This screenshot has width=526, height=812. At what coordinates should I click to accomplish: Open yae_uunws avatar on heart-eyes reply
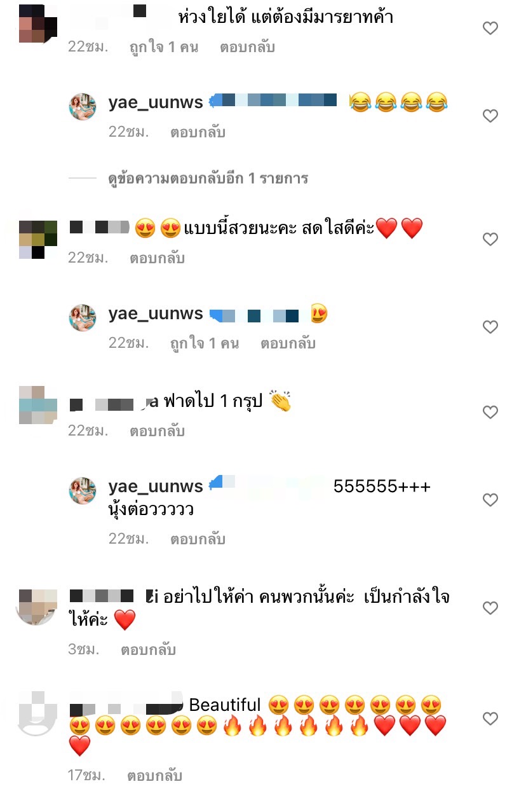click(x=83, y=317)
